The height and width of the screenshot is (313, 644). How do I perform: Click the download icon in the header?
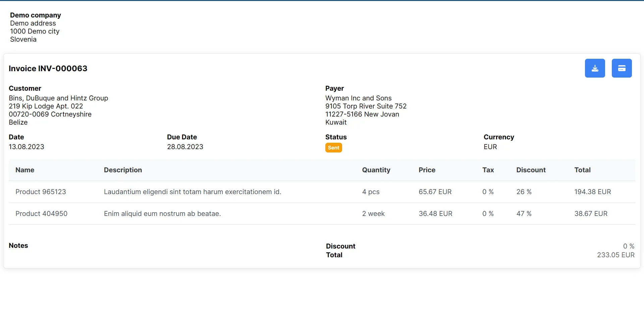pyautogui.click(x=595, y=68)
